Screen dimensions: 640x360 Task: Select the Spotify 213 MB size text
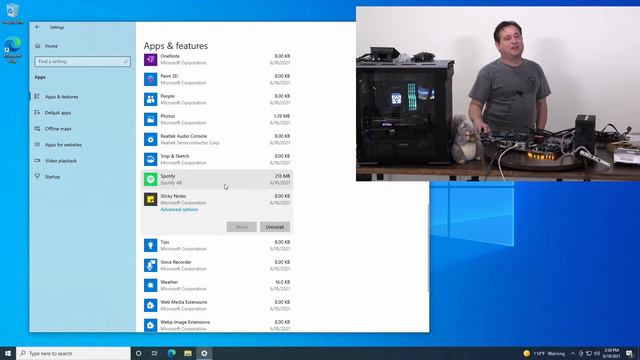282,176
